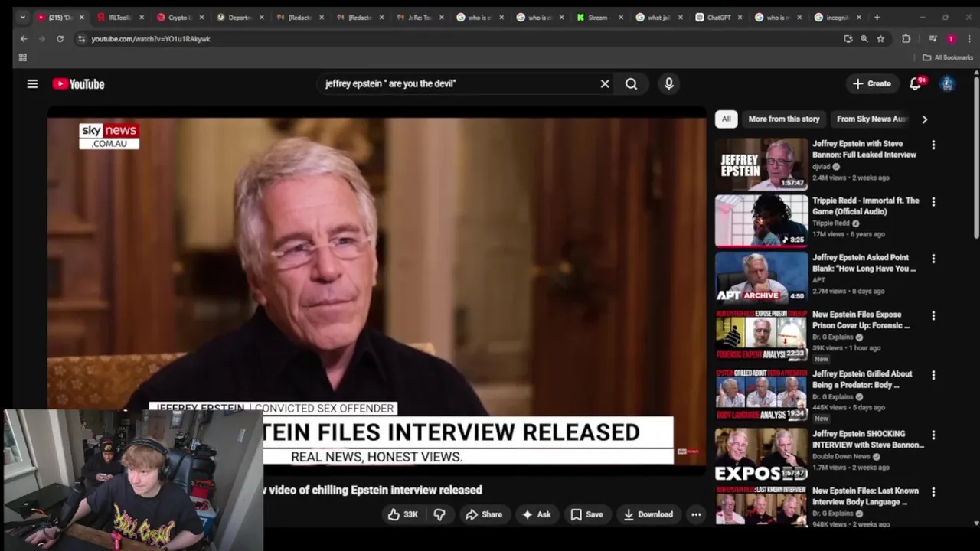The image size is (980, 551).
Task: Open the Chrome profile avatar
Action: point(951,38)
